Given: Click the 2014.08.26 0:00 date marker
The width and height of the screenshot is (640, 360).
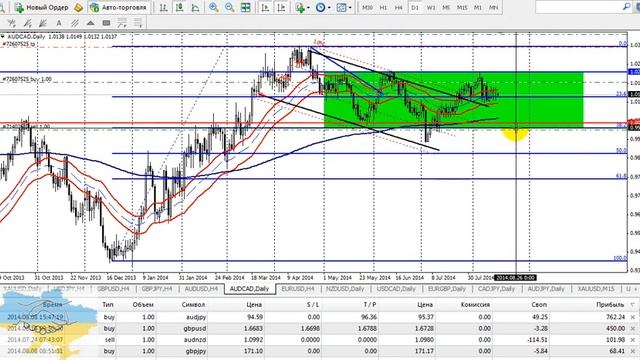Looking at the screenshot, I should point(516,278).
